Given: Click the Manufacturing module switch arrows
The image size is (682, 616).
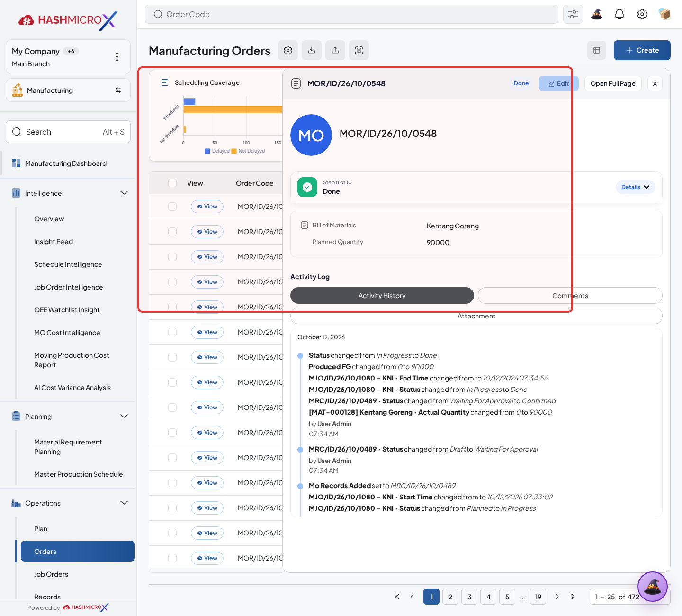Looking at the screenshot, I should click(118, 90).
